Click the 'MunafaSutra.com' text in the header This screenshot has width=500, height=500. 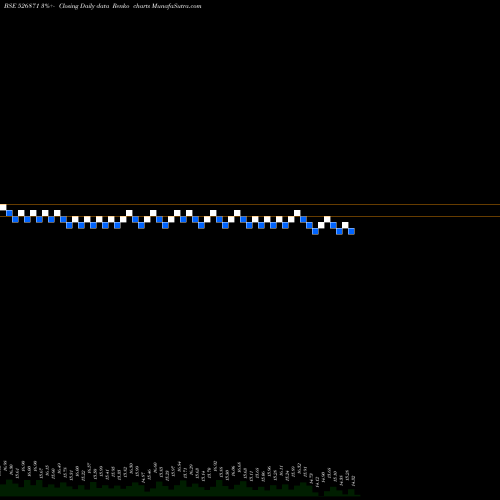pyautogui.click(x=176, y=6)
